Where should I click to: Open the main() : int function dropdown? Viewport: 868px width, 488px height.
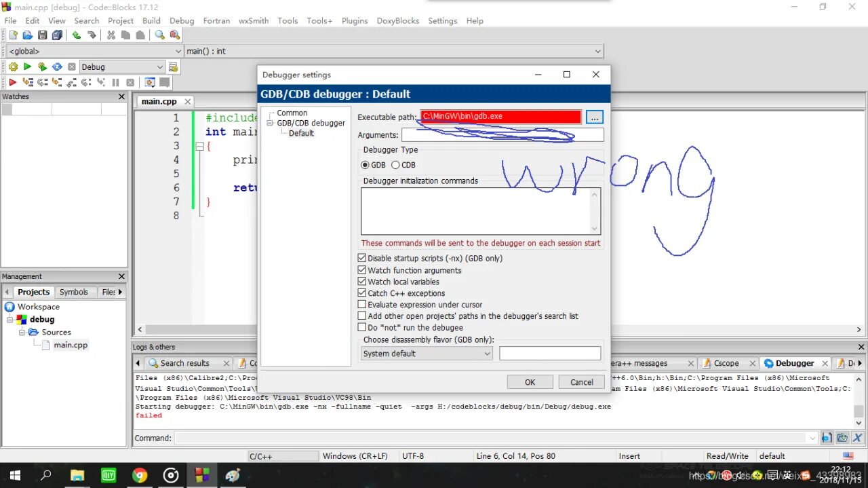click(394, 51)
